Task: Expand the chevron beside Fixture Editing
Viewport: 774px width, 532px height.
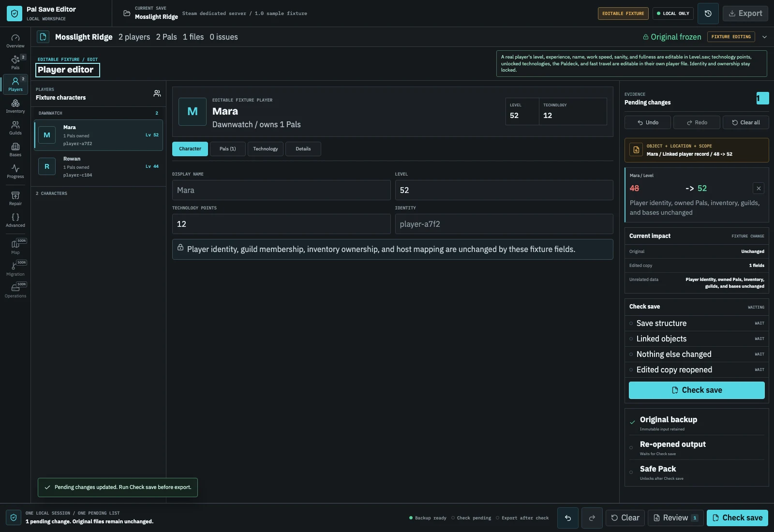Action: pyautogui.click(x=764, y=37)
